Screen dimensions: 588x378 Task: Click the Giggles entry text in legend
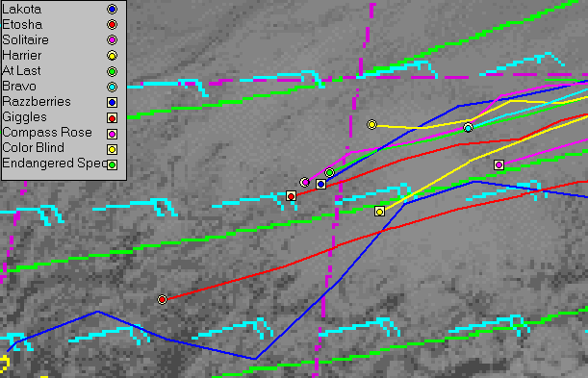(x=24, y=117)
